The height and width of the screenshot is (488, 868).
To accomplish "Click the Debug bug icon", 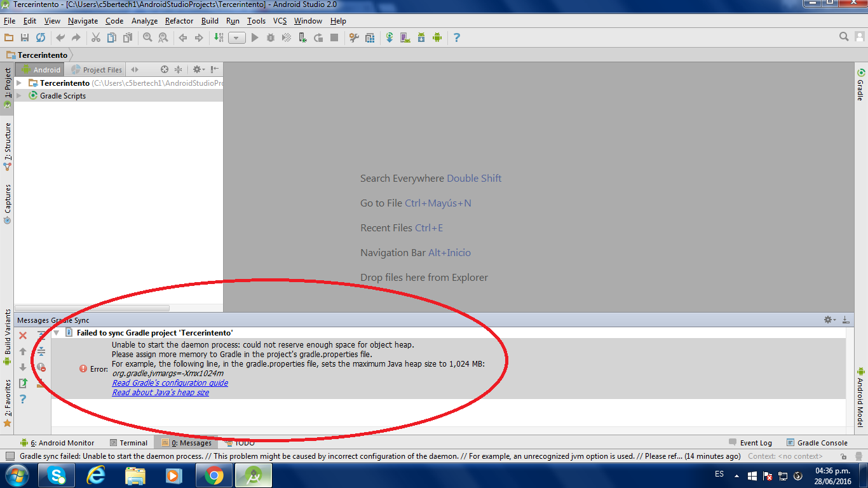I will (x=271, y=38).
